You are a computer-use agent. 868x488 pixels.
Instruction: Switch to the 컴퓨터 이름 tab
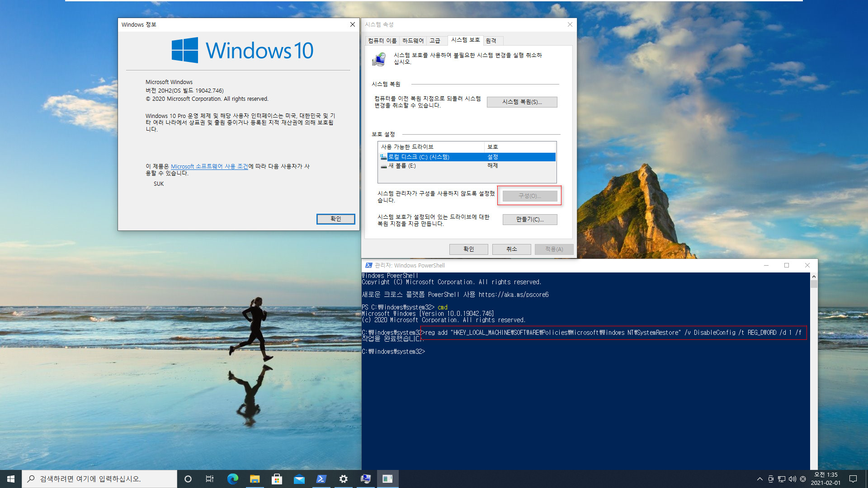coord(382,41)
